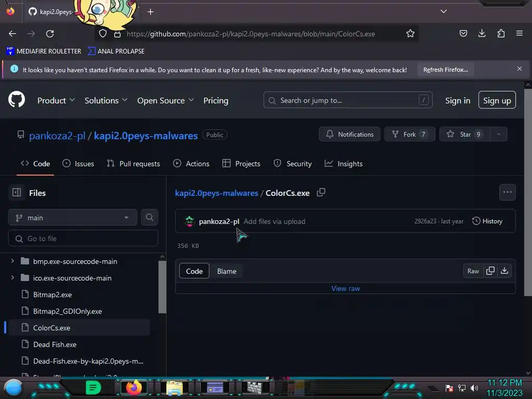532x399 pixels.
Task: Click the View raw link
Action: click(x=345, y=288)
